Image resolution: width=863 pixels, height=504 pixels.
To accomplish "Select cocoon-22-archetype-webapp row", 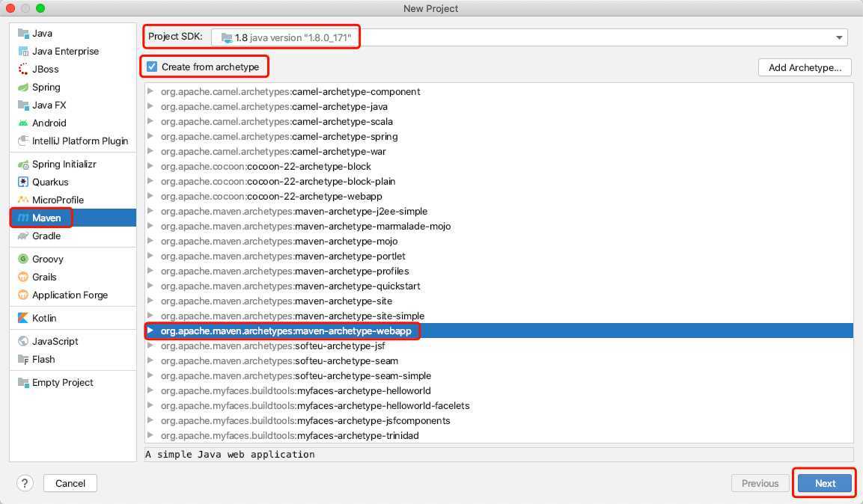I will tap(499, 196).
